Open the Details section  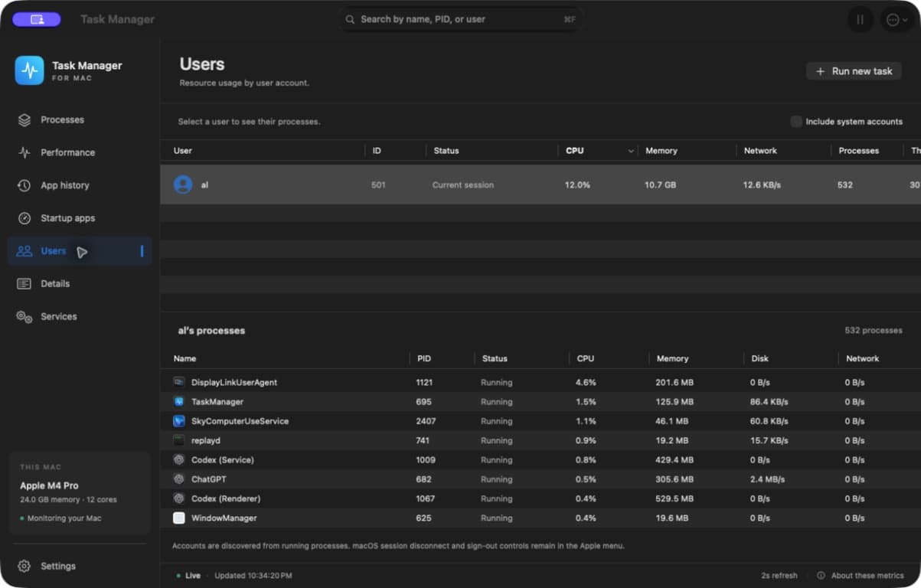(x=80, y=284)
